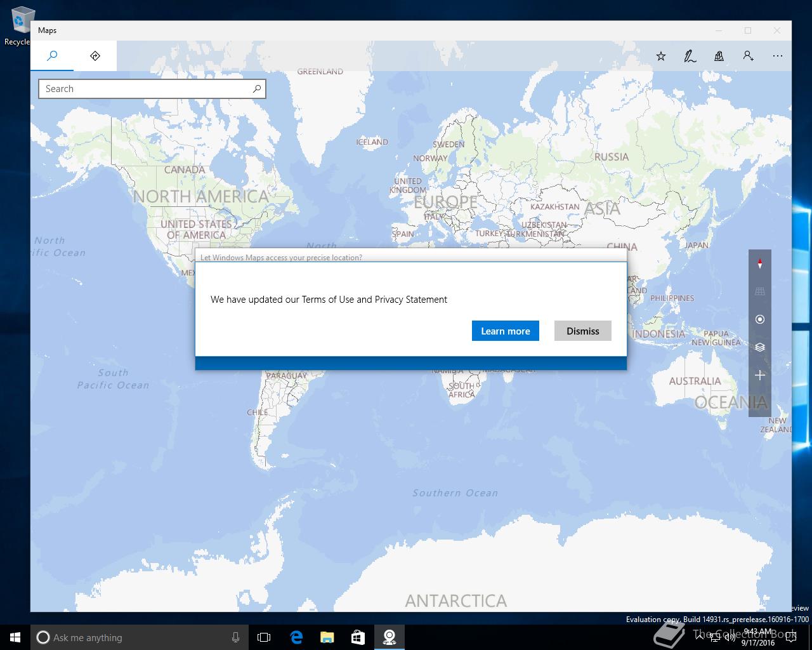Viewport: 812px width, 650px height.
Task: Click the SOUTH AFRICA map label
Action: click(461, 390)
